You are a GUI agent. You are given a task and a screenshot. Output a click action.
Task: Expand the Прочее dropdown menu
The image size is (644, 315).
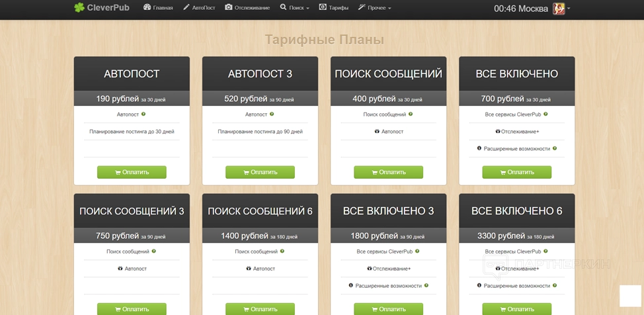[375, 7]
